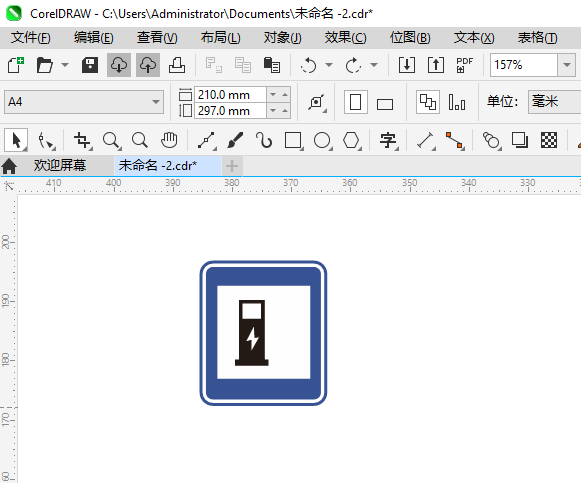Publish to PDF icon
This screenshot has width=581, height=483.
click(x=464, y=65)
